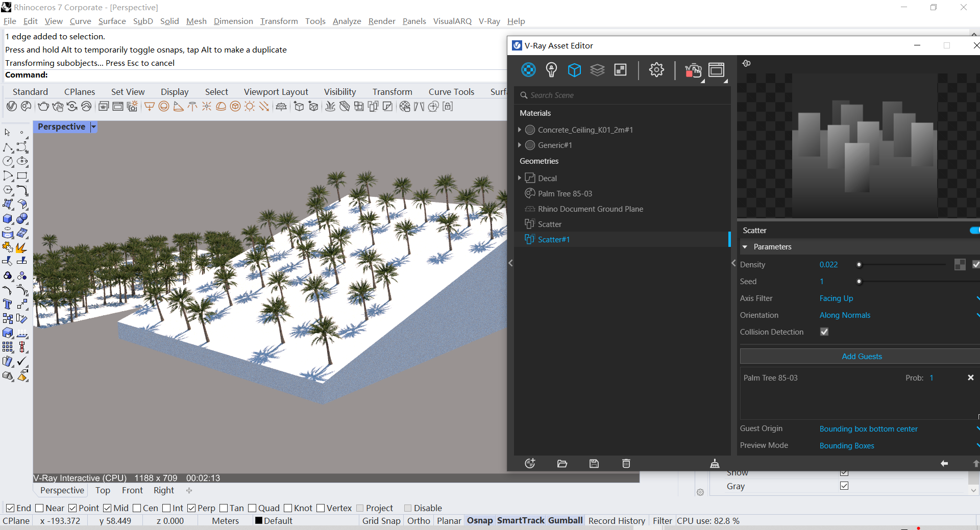Open the Axis Filter dropdown
980x530 pixels.
tap(898, 298)
